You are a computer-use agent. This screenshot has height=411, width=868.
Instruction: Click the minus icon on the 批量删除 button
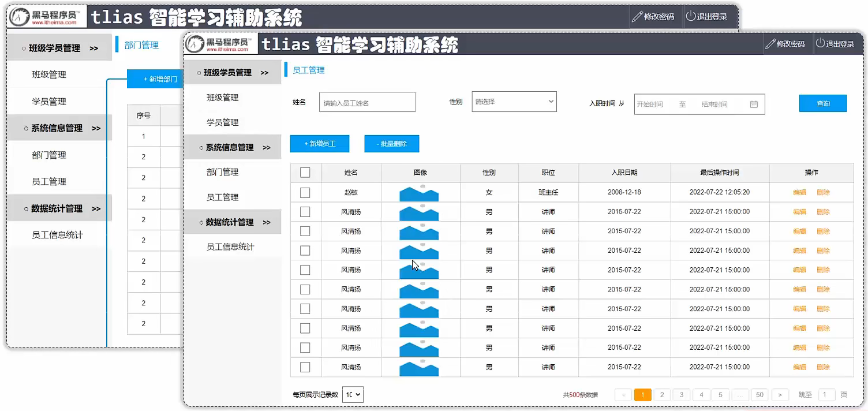pyautogui.click(x=378, y=143)
